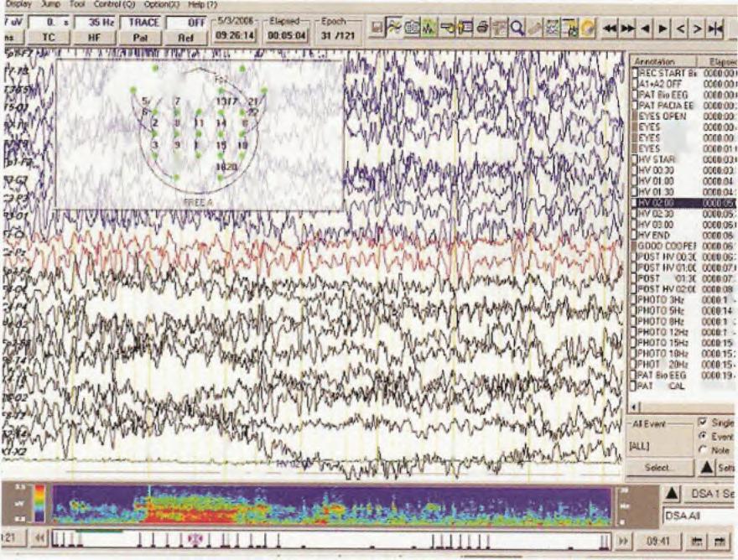Click the HF filter button
Image resolution: width=738 pixels, height=560 pixels.
tap(94, 38)
